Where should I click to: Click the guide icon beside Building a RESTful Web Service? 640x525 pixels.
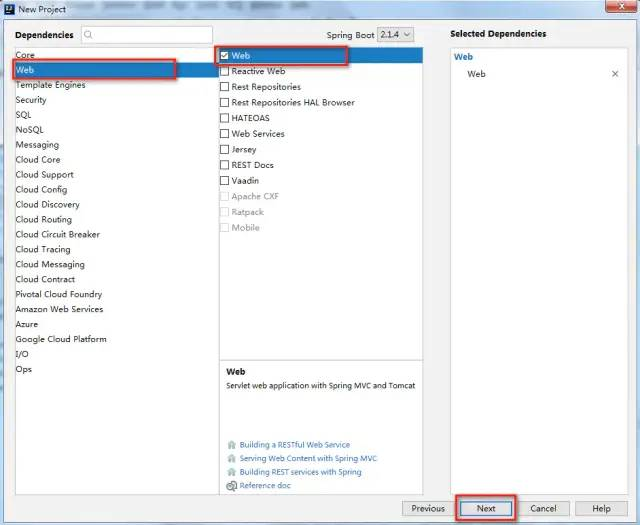(231, 445)
